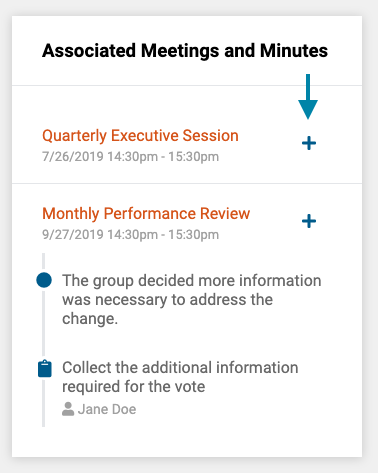
Task: Select the 7/26/2019 meeting time text
Action: coord(130,157)
